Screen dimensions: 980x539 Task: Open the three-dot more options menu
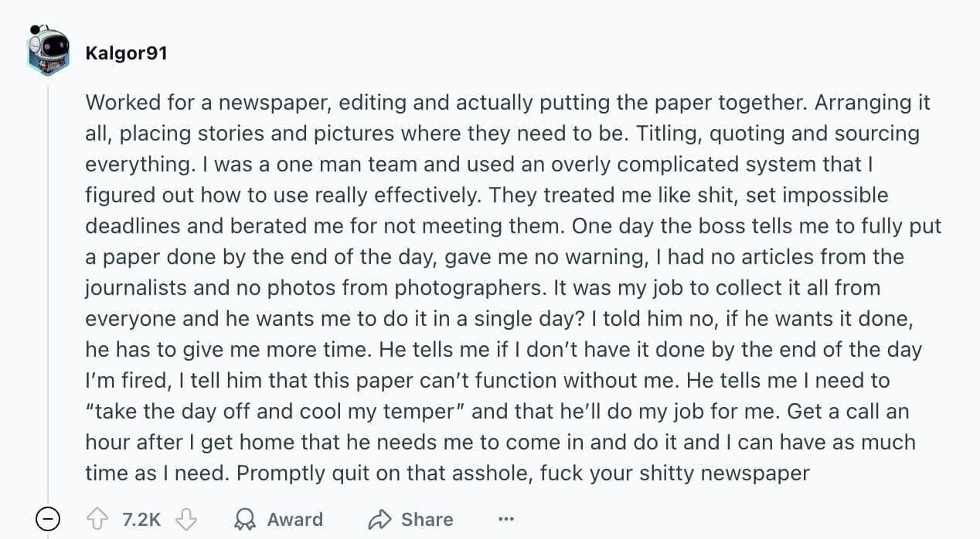(x=506, y=520)
